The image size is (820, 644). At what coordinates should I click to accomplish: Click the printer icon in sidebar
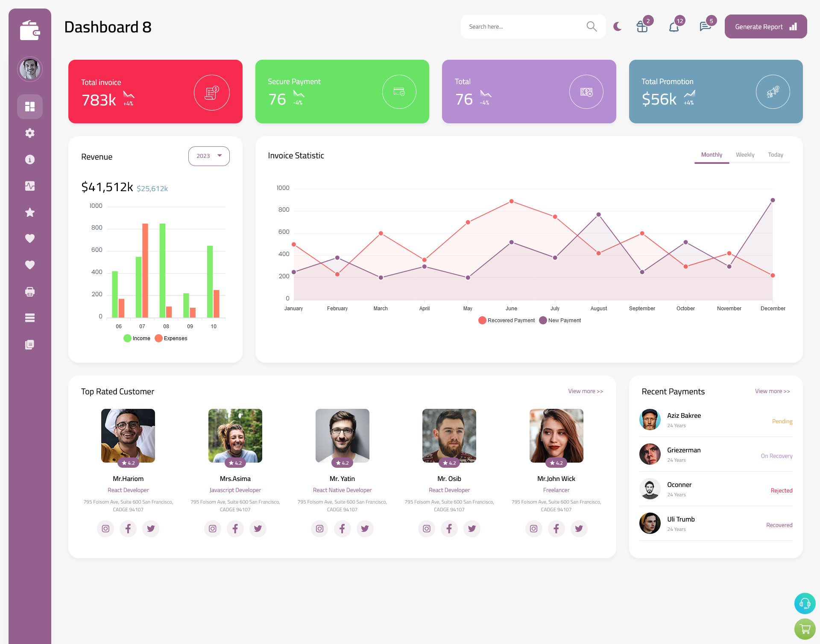[30, 291]
